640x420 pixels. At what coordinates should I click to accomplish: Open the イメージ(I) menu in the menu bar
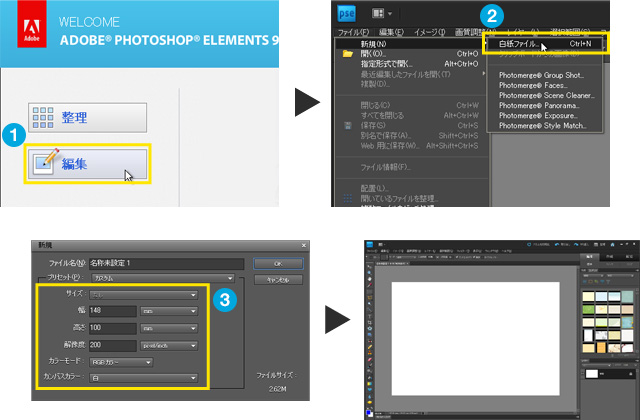coord(430,32)
